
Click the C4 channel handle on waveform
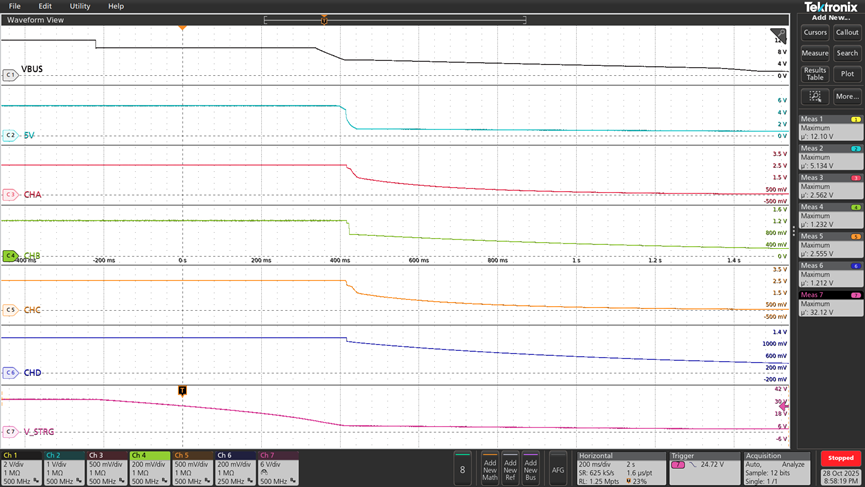point(10,256)
